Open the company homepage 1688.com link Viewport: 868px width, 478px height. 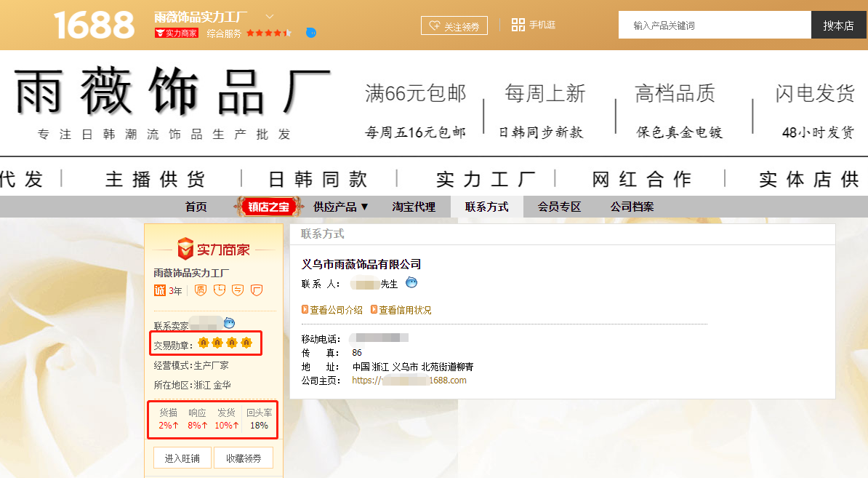pos(409,380)
